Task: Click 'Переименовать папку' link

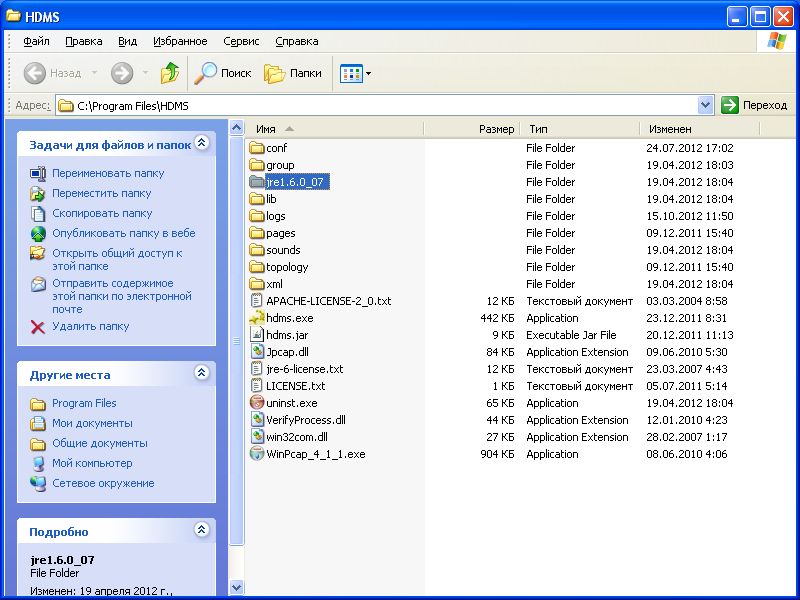Action: click(x=108, y=173)
